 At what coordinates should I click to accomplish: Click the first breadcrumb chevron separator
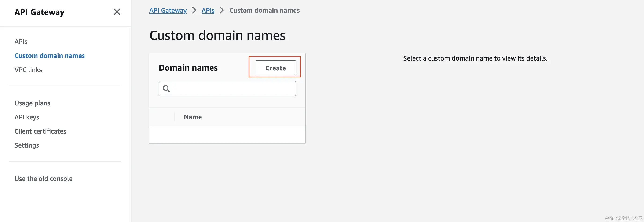194,11
